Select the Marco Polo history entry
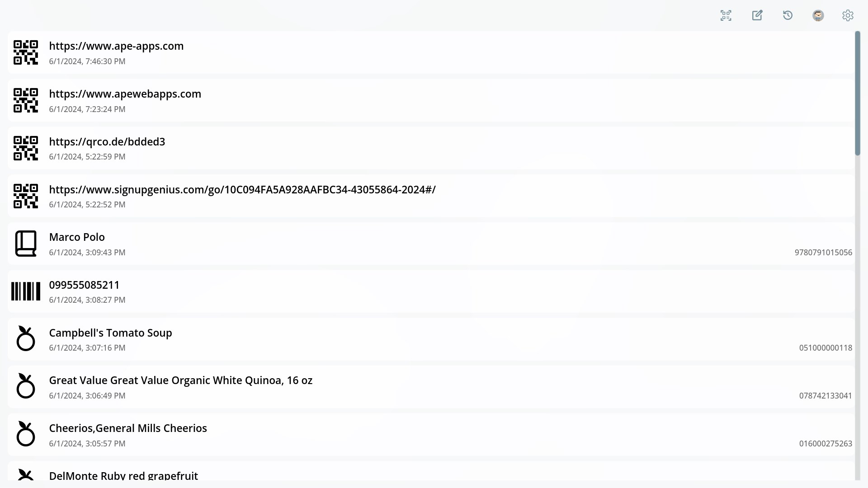868x488 pixels. coord(77,237)
